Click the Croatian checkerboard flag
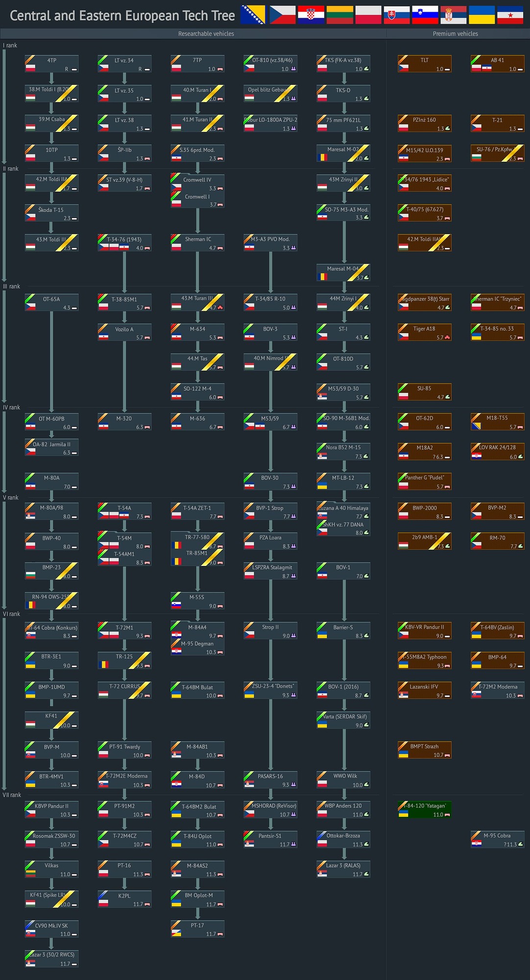This screenshot has width=530, height=980. [x=311, y=15]
